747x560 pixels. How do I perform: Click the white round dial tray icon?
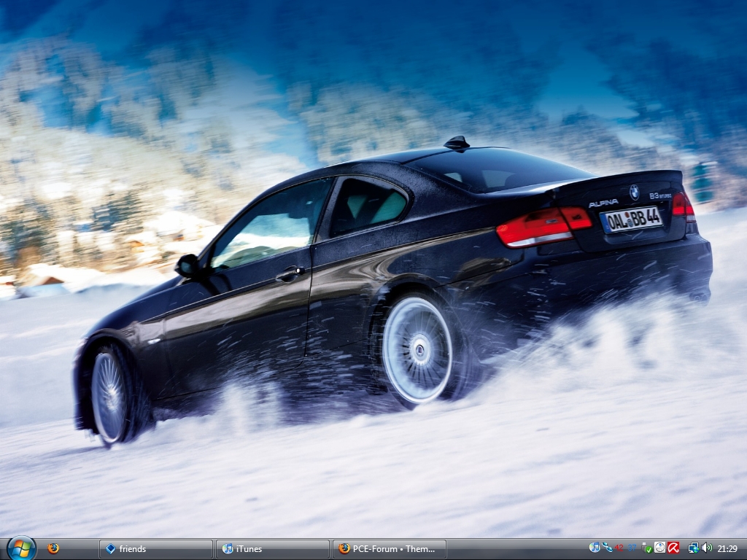659,548
